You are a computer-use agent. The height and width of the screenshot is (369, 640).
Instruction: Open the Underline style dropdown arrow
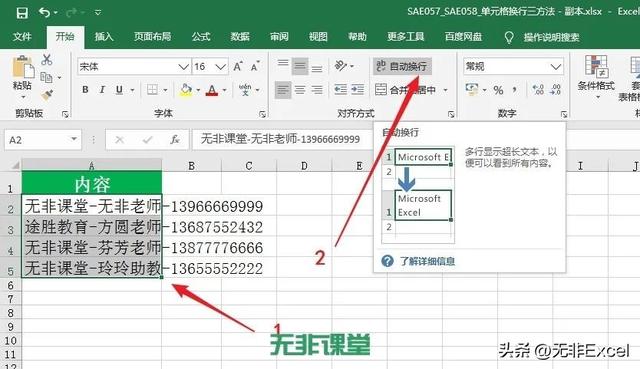132,90
